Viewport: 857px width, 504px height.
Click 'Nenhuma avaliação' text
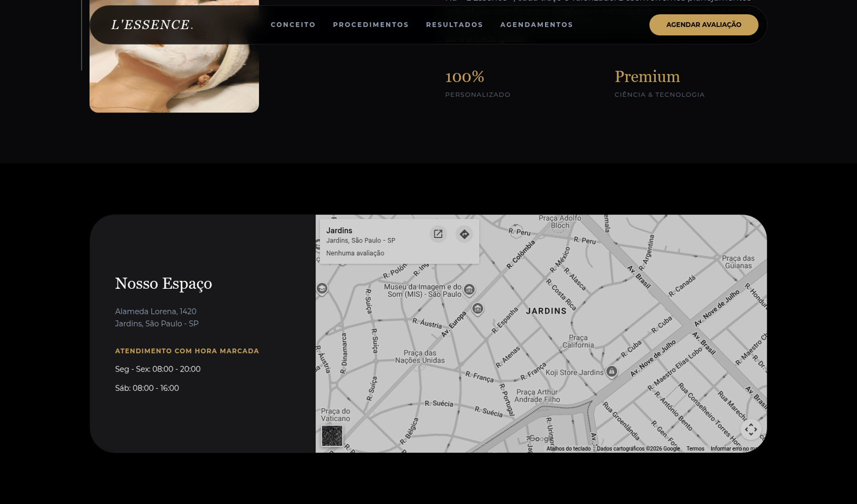point(355,253)
